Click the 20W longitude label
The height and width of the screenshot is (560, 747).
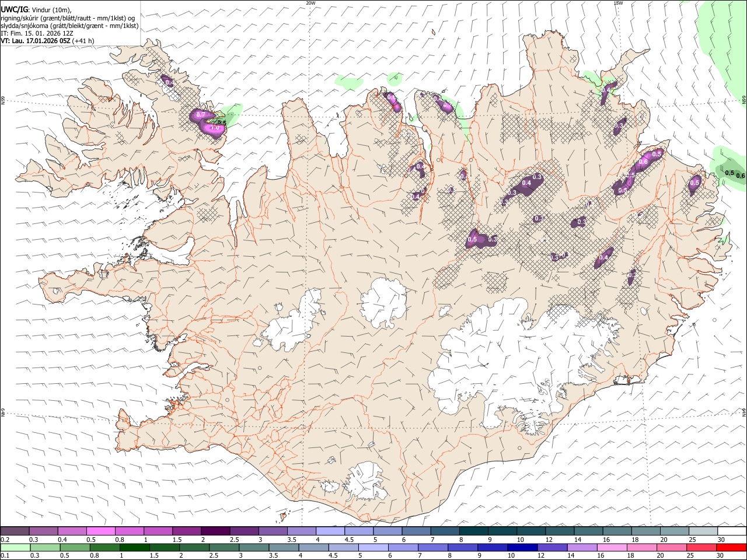pos(311,2)
